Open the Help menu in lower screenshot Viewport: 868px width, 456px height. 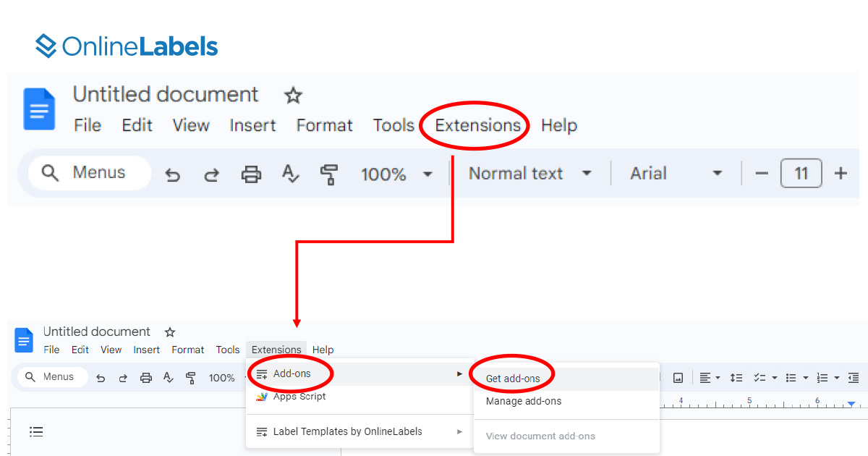[323, 350]
